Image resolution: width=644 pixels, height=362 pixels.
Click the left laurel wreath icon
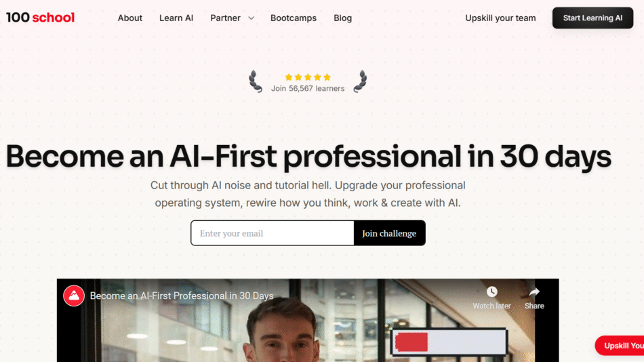256,81
